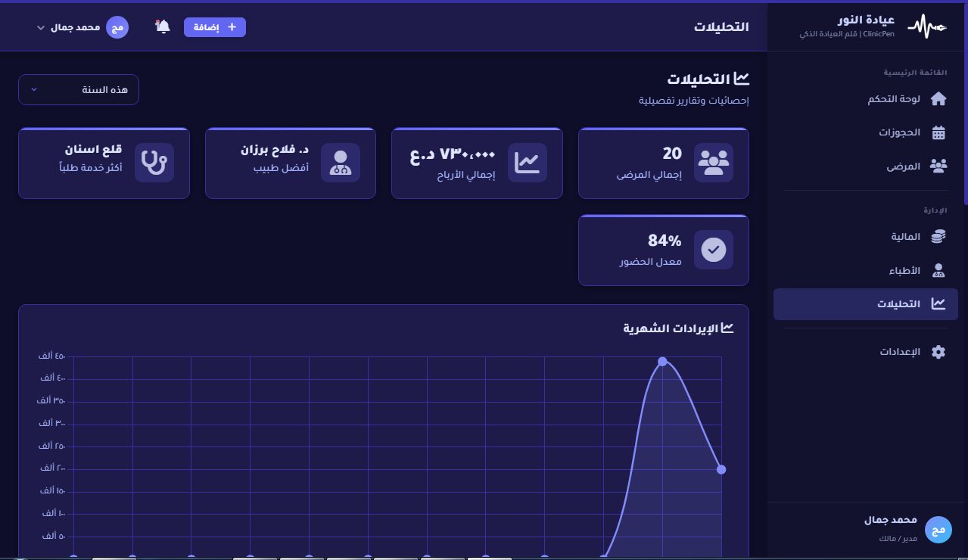Click the stethoscope icon in قلع اسنان card

[154, 163]
